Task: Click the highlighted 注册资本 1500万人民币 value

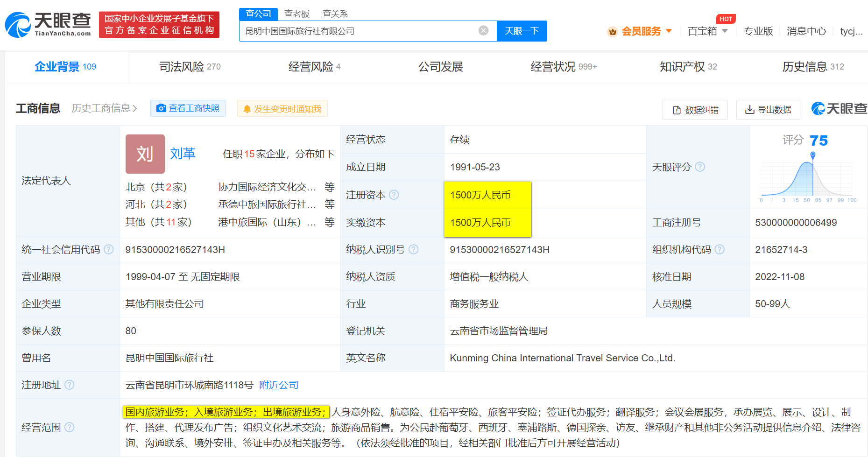Action: [480, 195]
